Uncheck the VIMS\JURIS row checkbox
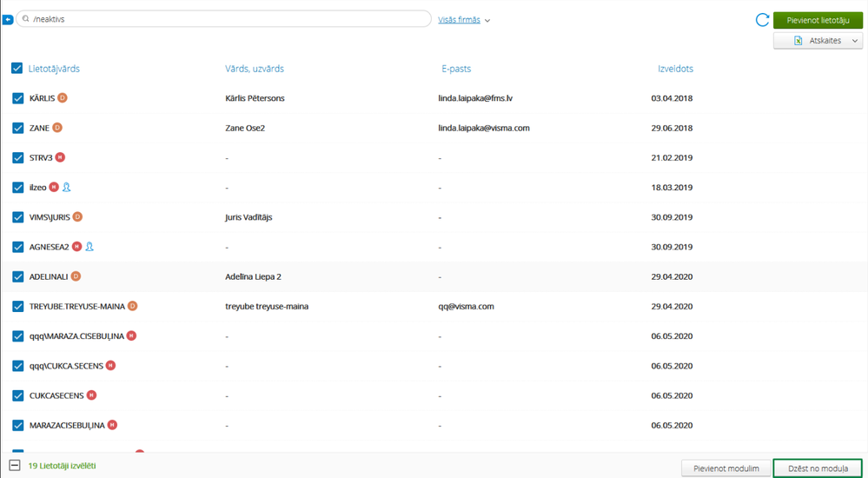This screenshot has width=868, height=478. pyautogui.click(x=17, y=217)
